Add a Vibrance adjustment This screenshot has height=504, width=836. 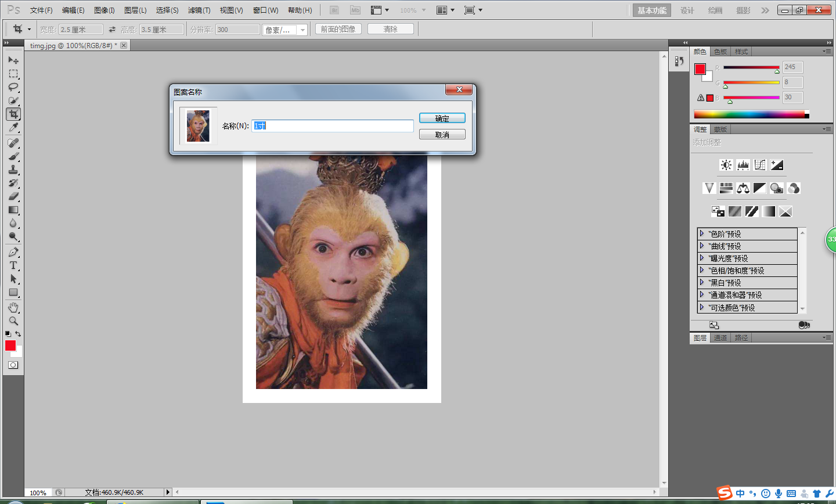point(709,188)
